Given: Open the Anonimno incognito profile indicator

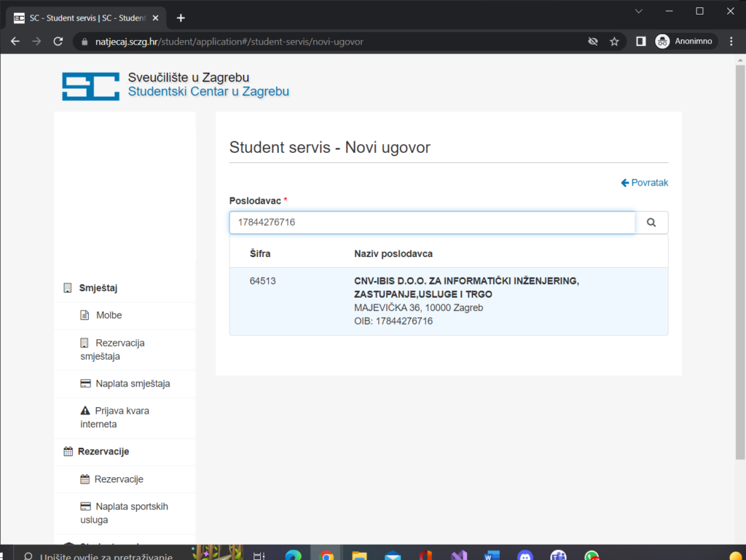Looking at the screenshot, I should point(686,42).
